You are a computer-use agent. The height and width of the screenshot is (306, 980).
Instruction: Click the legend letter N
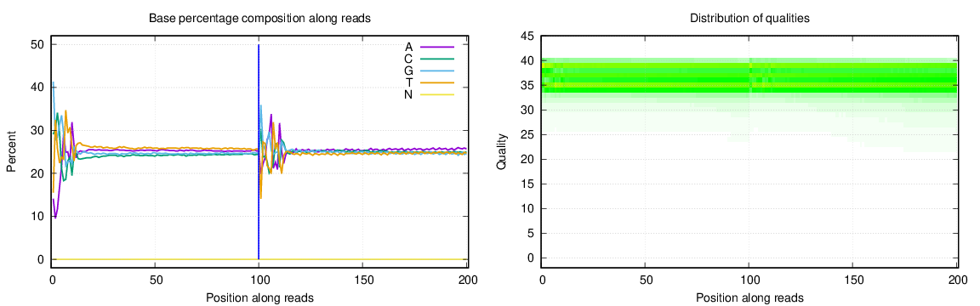(x=408, y=94)
